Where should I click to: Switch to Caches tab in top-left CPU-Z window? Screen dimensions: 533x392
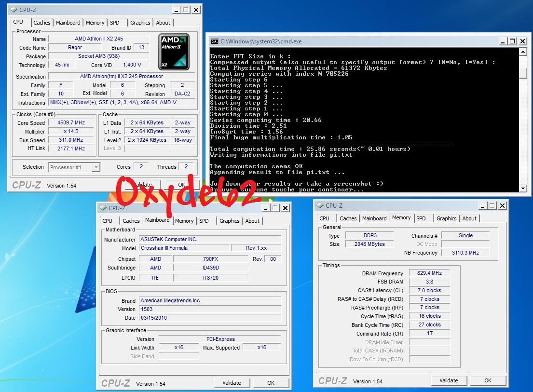click(42, 23)
